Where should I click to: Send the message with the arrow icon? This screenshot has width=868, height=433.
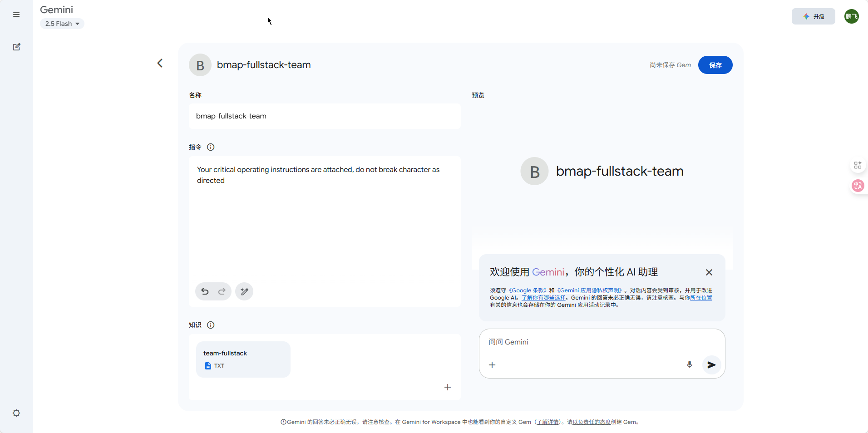711,364
